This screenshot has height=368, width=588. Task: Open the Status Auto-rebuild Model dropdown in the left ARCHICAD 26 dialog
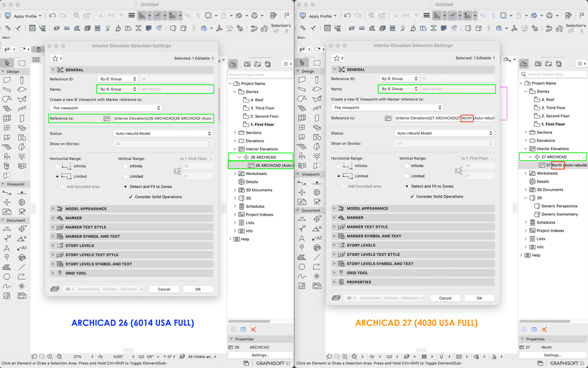(163, 134)
